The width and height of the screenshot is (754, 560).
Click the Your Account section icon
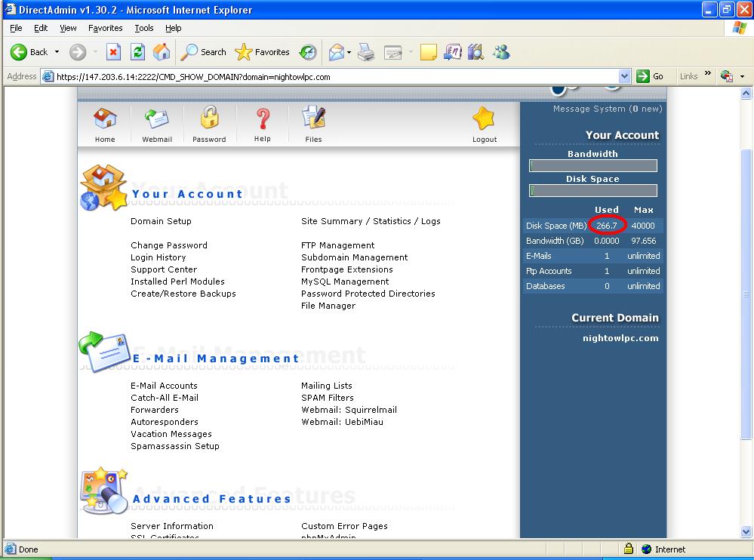(x=103, y=188)
